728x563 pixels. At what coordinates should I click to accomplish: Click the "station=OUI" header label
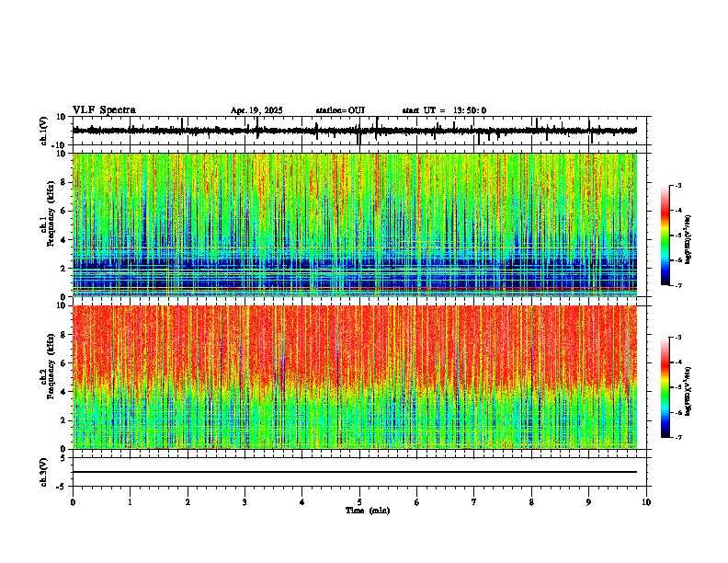coord(340,110)
